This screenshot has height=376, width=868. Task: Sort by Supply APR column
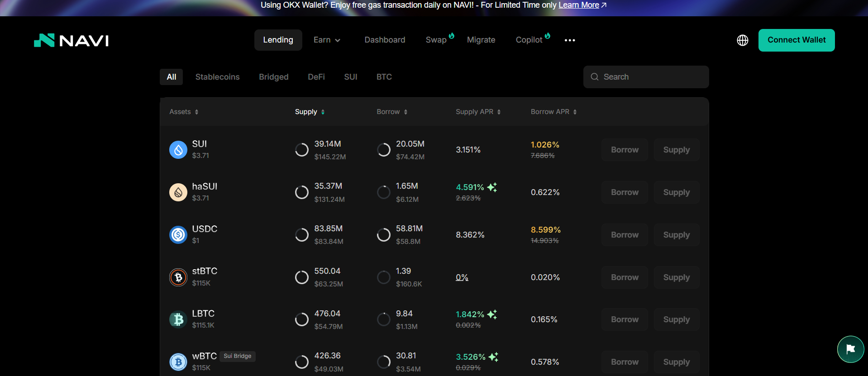point(478,112)
